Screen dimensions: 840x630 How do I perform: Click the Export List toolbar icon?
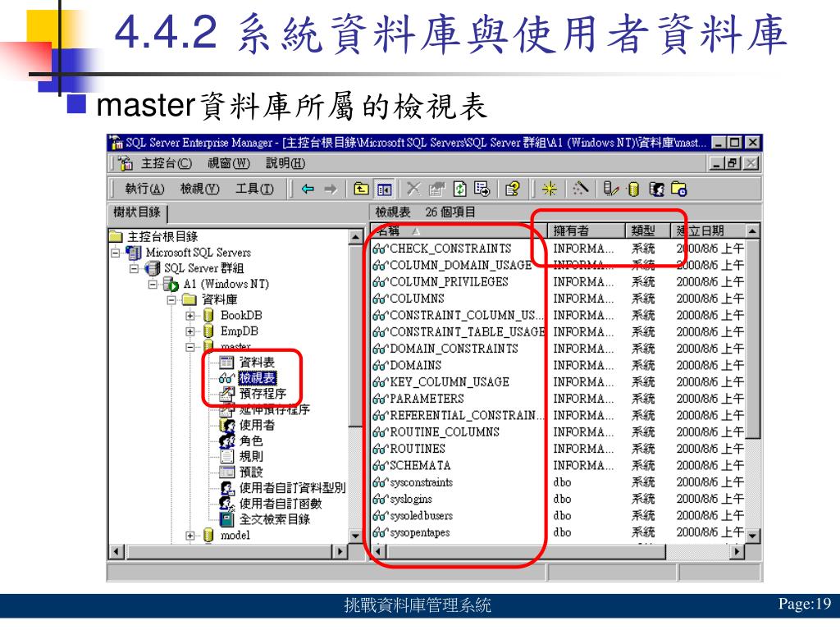(x=482, y=189)
